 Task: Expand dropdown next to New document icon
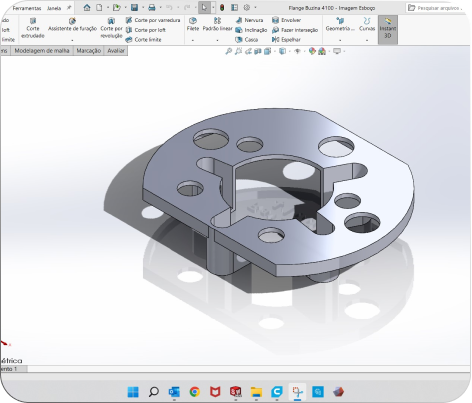(x=107, y=7)
